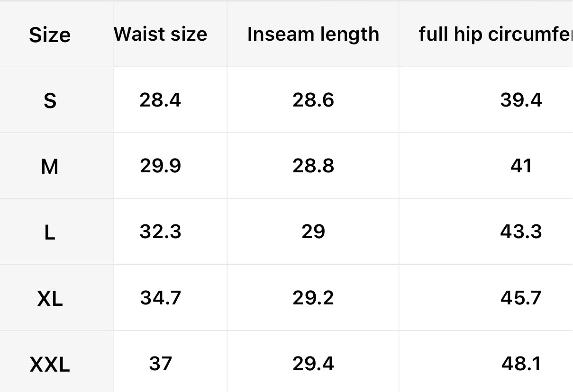Select waist value 37 for XXL

tap(160, 364)
